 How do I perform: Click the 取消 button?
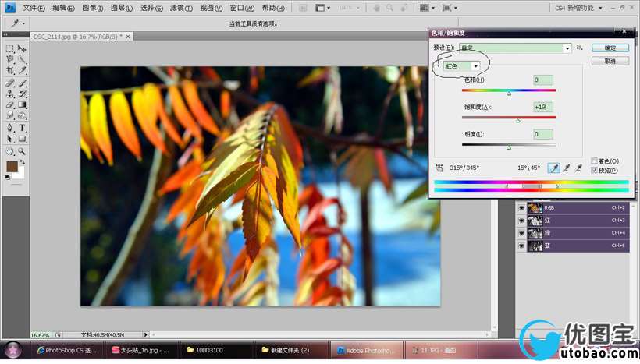(x=610, y=61)
